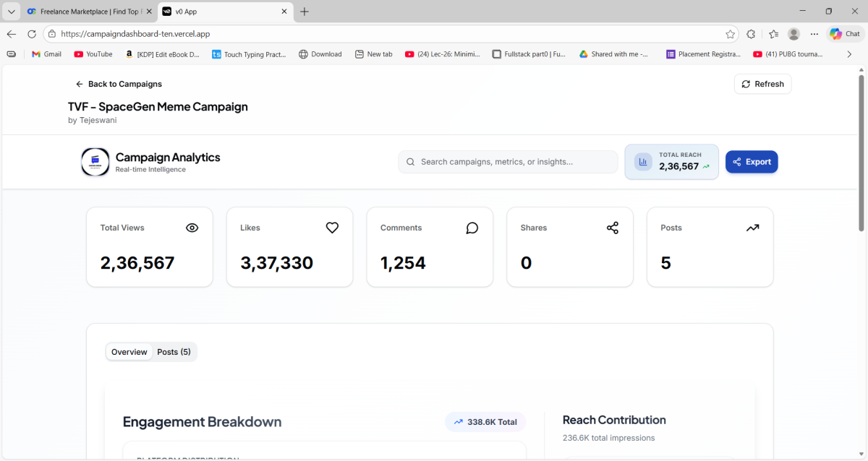Click the 338.6K Total engagement badge
The height and width of the screenshot is (461, 868).
(485, 422)
